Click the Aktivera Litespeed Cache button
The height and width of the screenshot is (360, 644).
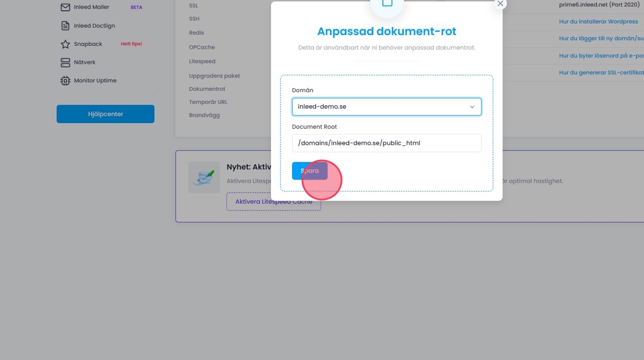point(274,202)
